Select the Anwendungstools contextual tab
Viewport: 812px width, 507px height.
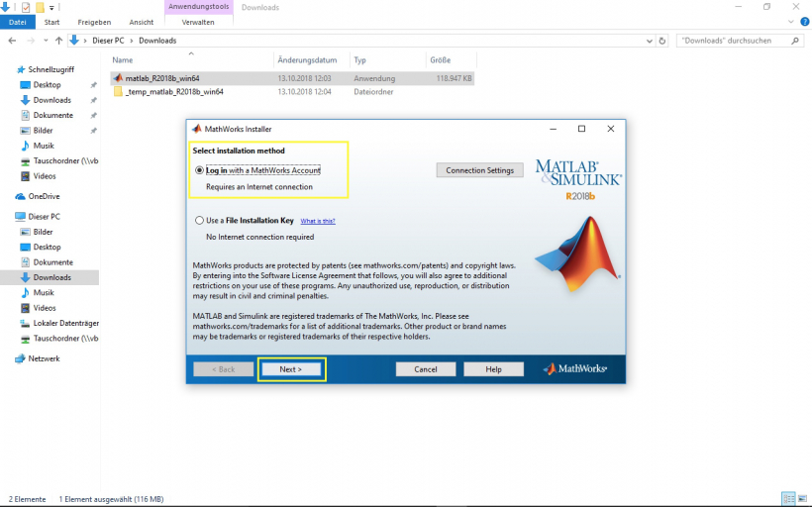click(x=199, y=7)
